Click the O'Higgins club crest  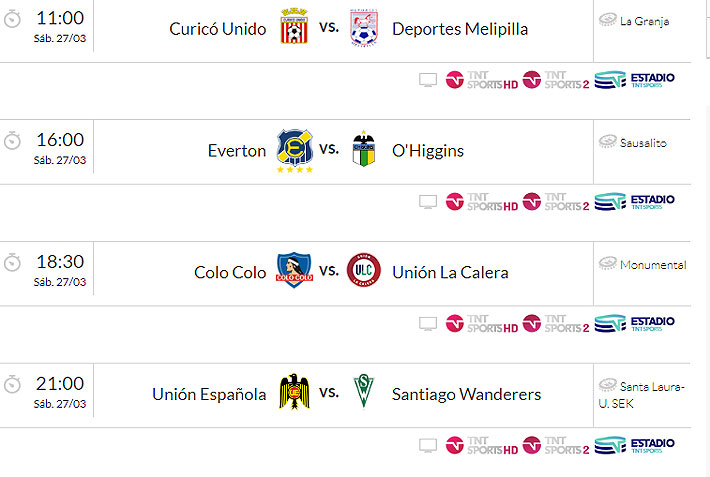(364, 151)
